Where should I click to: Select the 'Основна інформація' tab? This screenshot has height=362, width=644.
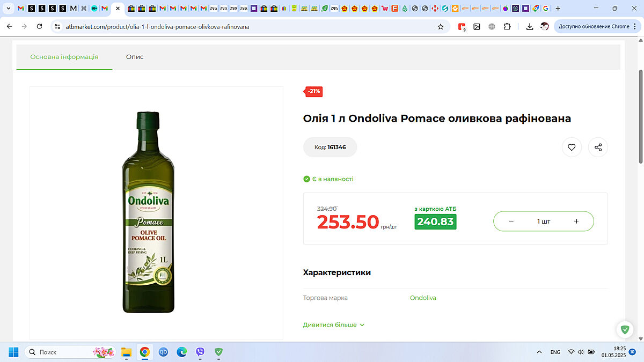coord(64,57)
